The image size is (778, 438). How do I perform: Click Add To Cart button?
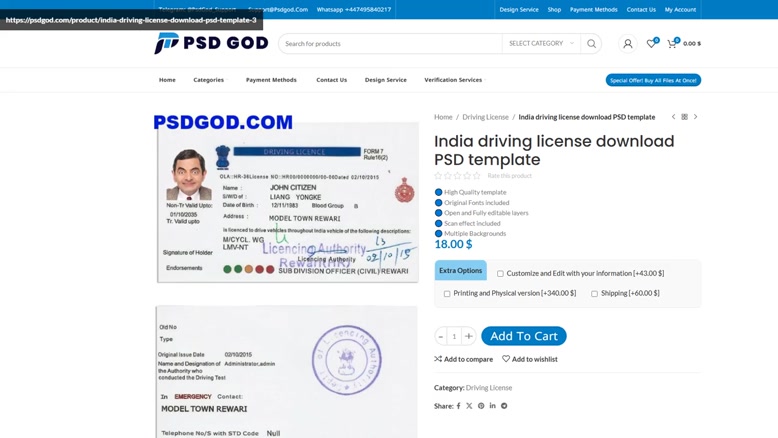tap(524, 336)
